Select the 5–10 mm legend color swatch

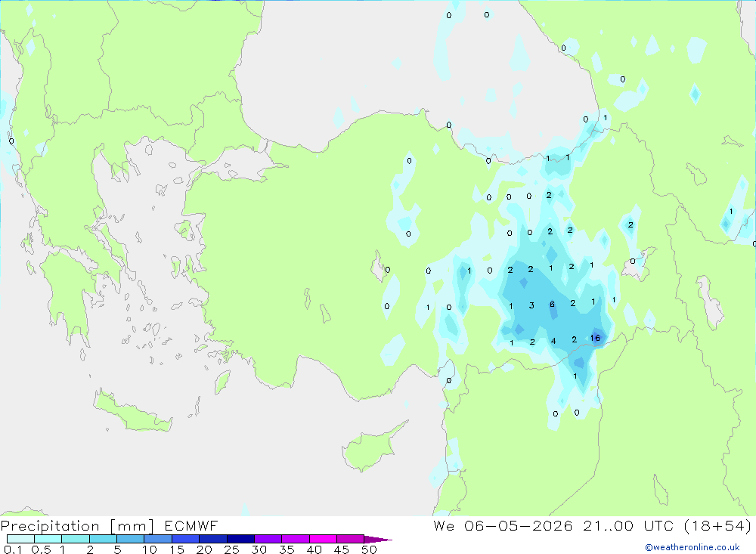pos(131,539)
